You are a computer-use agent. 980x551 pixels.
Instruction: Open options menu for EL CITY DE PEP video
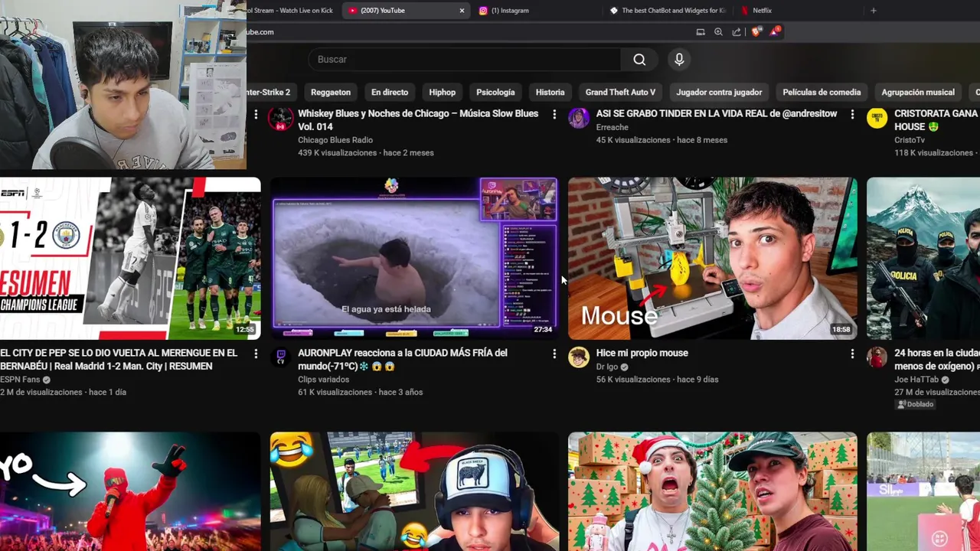(256, 354)
